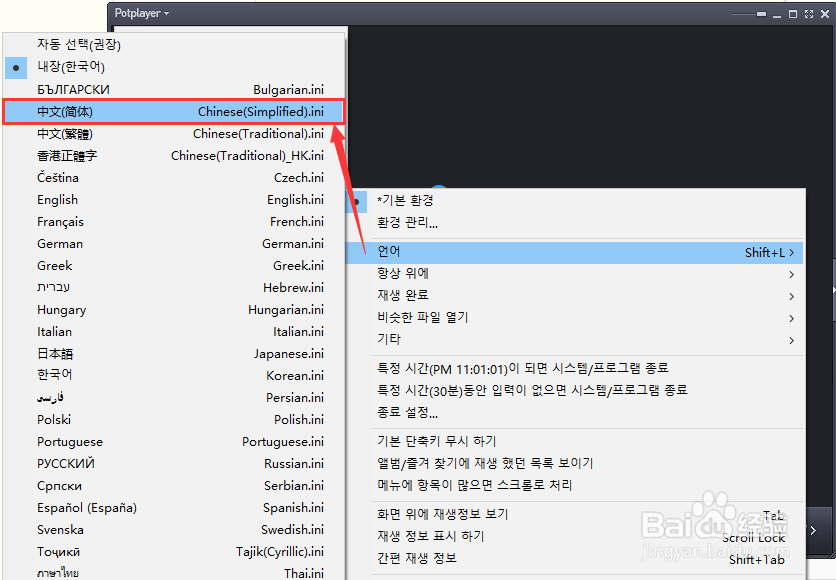The height and width of the screenshot is (580, 836).
Task: Choose Polski Polish.ini language
Action: pyautogui.click(x=174, y=420)
